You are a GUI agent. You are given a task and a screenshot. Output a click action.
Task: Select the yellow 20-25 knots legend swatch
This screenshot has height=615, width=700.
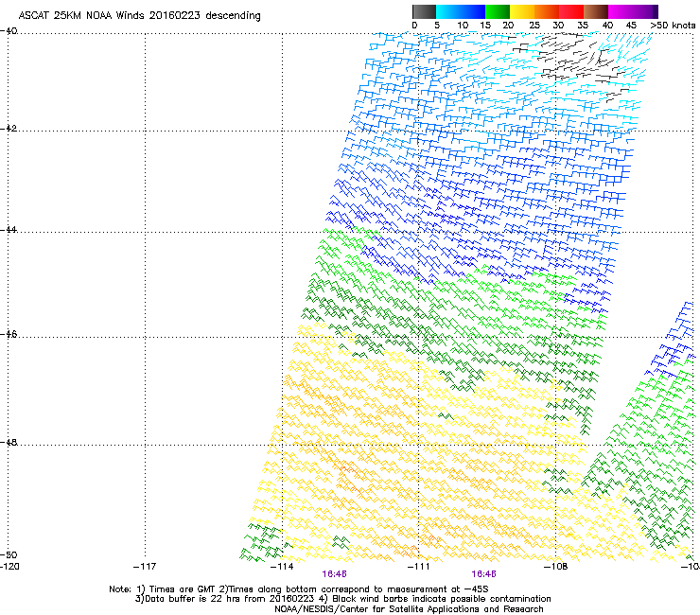click(522, 11)
